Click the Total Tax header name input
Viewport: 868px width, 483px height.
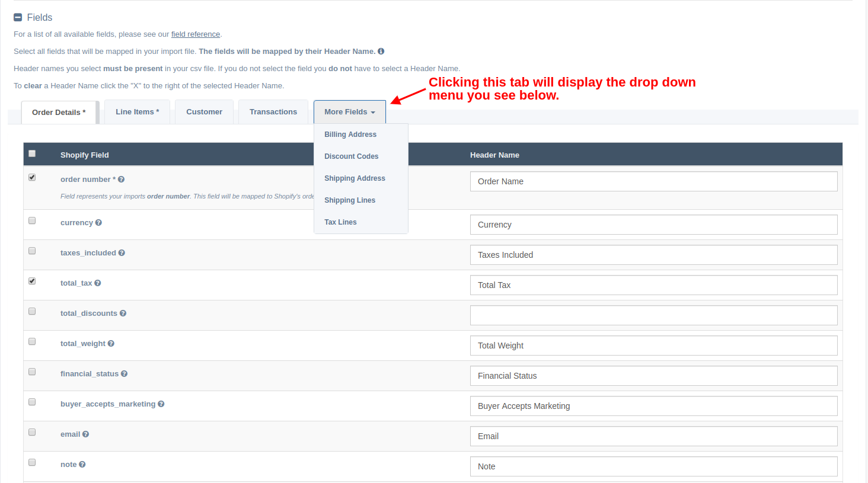coord(653,285)
